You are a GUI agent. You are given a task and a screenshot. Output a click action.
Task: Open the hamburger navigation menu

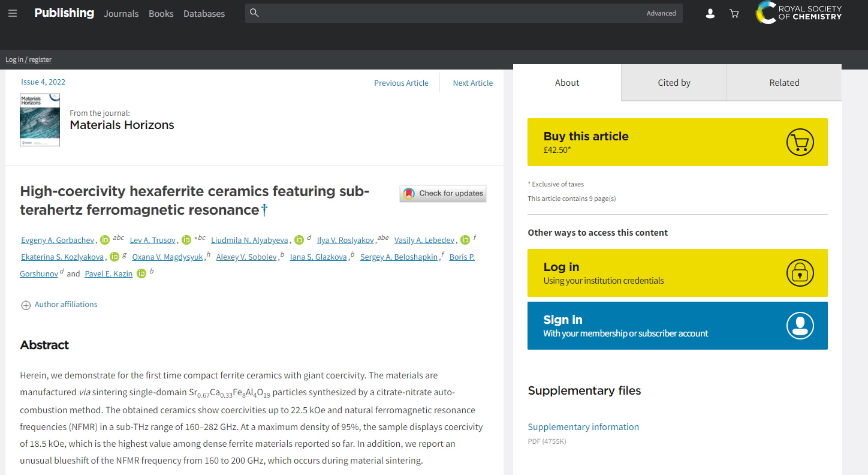[x=13, y=13]
